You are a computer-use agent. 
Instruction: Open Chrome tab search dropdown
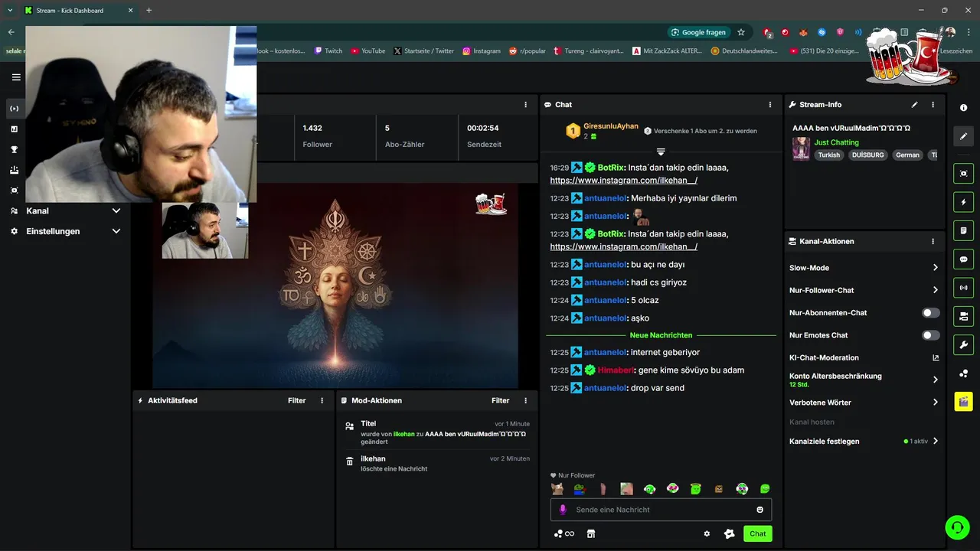(x=10, y=10)
